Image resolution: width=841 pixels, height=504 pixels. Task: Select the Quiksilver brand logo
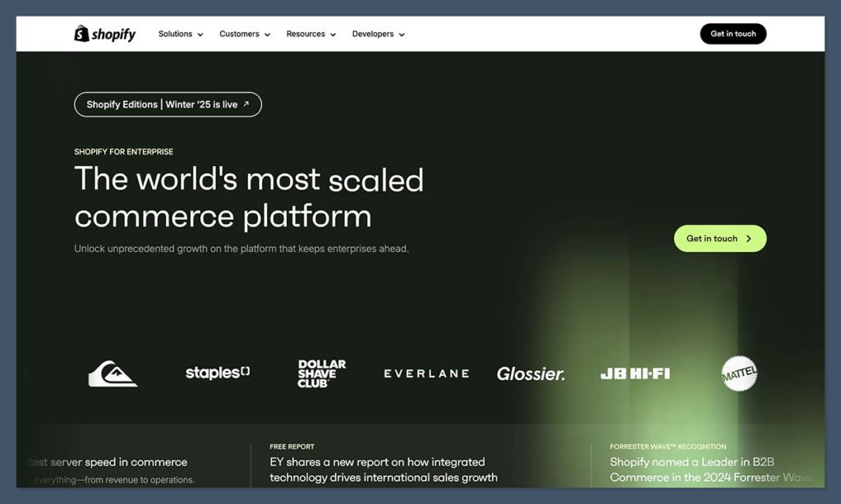(x=112, y=373)
